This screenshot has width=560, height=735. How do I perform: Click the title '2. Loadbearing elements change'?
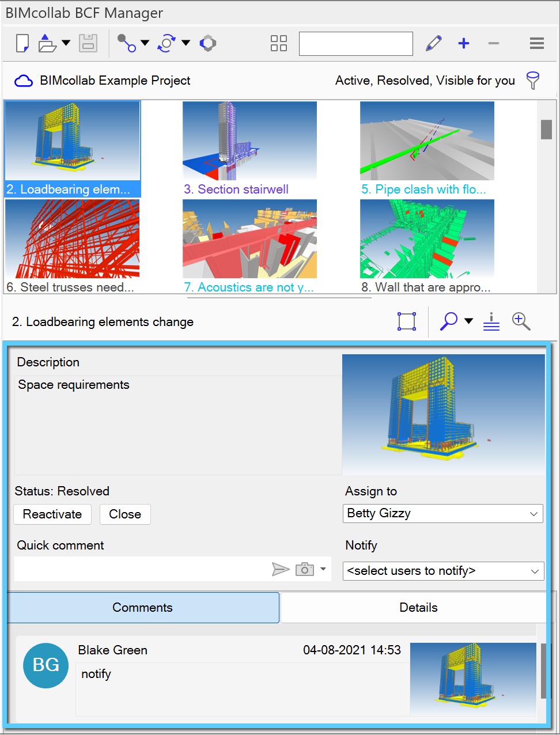(103, 322)
